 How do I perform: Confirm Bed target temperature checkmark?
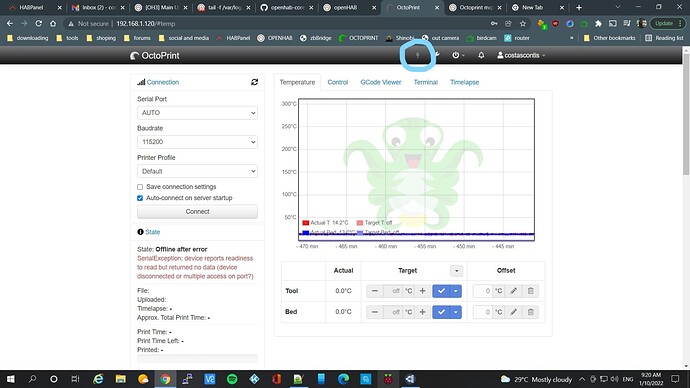(x=441, y=312)
